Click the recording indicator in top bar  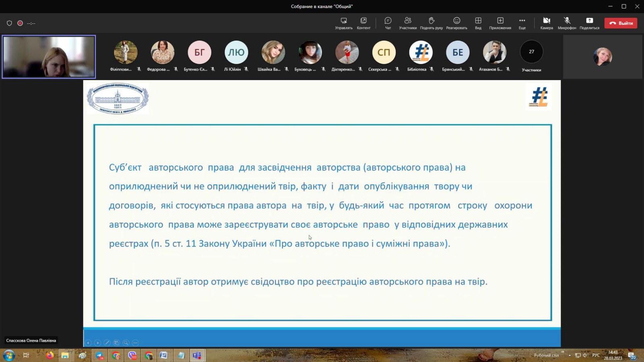[20, 23]
